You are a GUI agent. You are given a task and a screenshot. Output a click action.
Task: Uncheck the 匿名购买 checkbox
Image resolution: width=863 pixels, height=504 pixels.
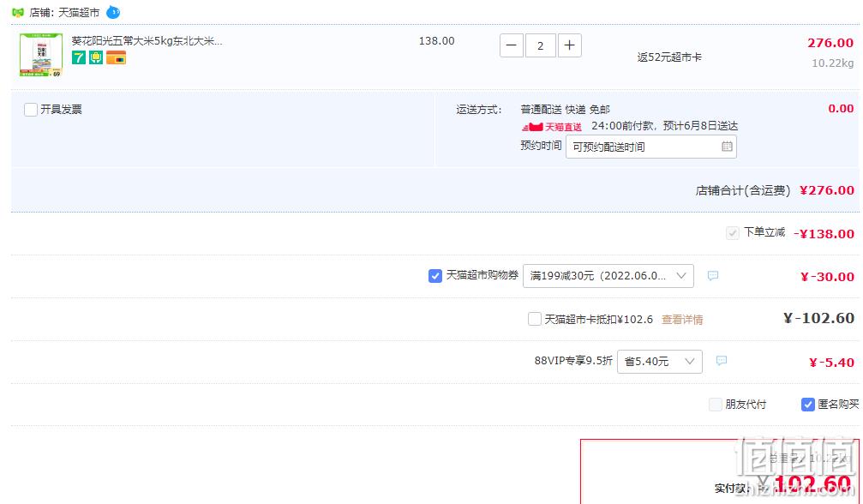[807, 405]
